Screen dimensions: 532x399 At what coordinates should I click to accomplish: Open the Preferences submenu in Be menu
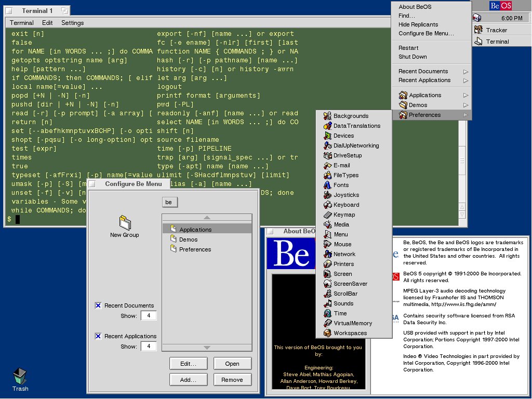431,115
